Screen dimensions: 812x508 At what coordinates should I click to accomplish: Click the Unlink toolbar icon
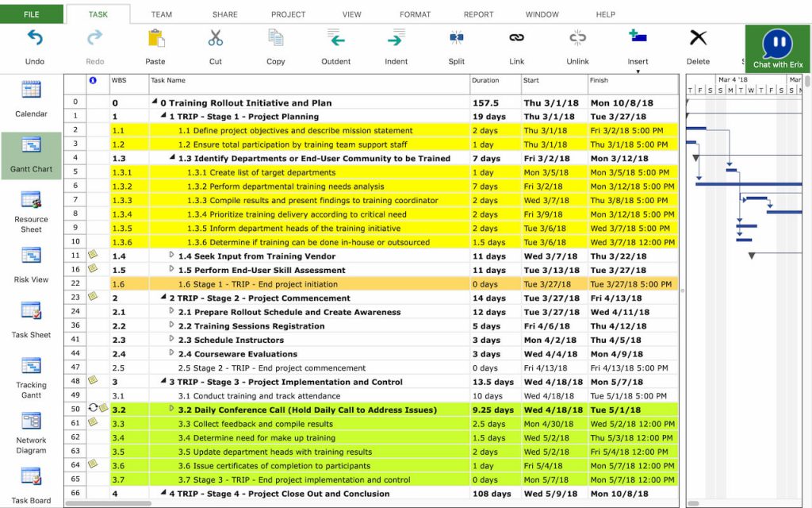pyautogui.click(x=576, y=37)
